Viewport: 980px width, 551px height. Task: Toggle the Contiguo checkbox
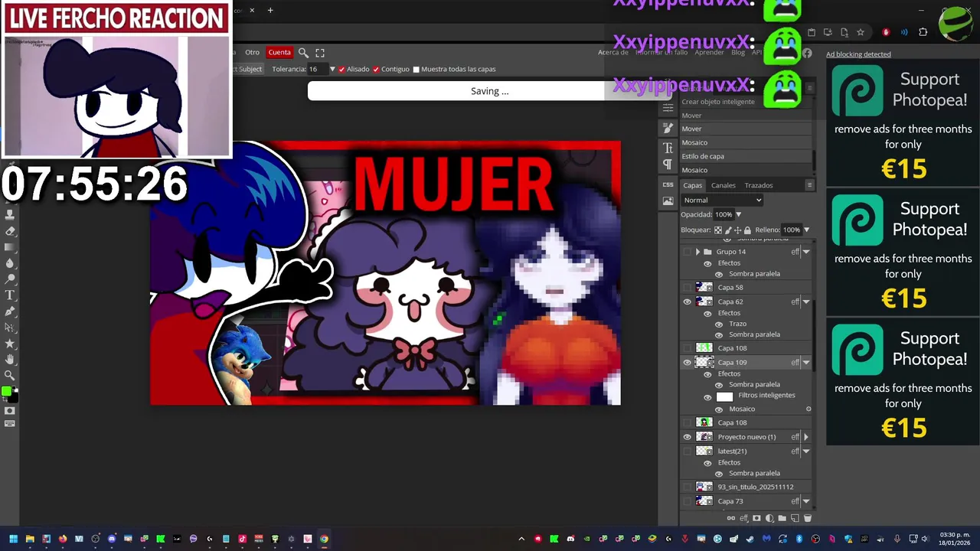[x=376, y=69]
